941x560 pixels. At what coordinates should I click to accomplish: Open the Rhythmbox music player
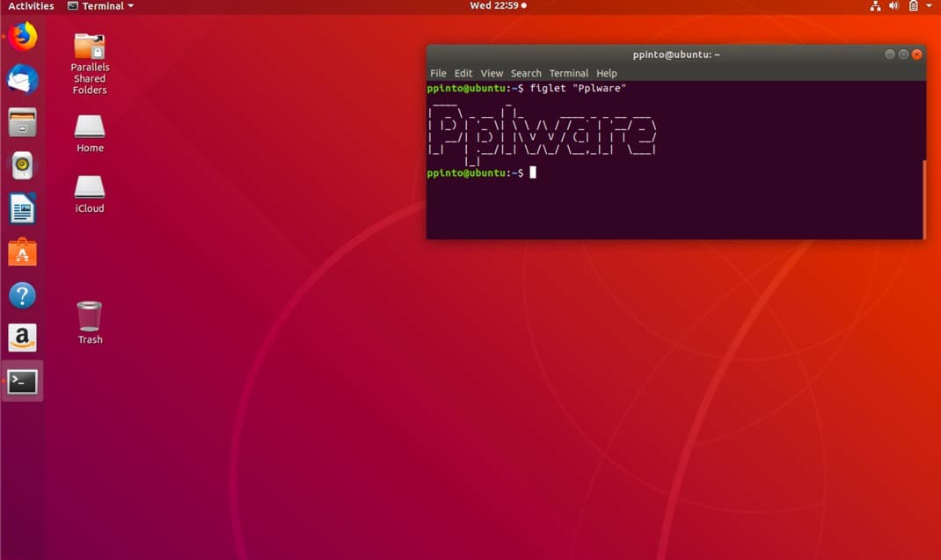[22, 165]
